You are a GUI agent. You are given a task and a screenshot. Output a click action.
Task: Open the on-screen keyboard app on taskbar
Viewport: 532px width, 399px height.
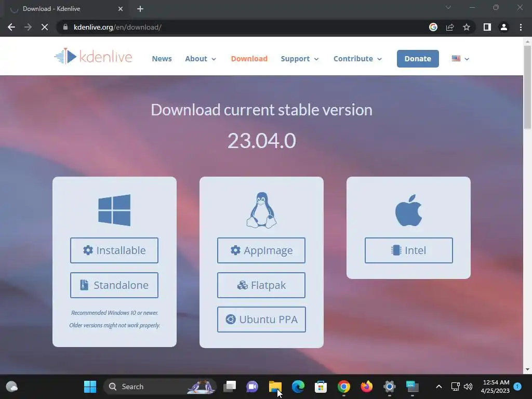[x=412, y=387]
